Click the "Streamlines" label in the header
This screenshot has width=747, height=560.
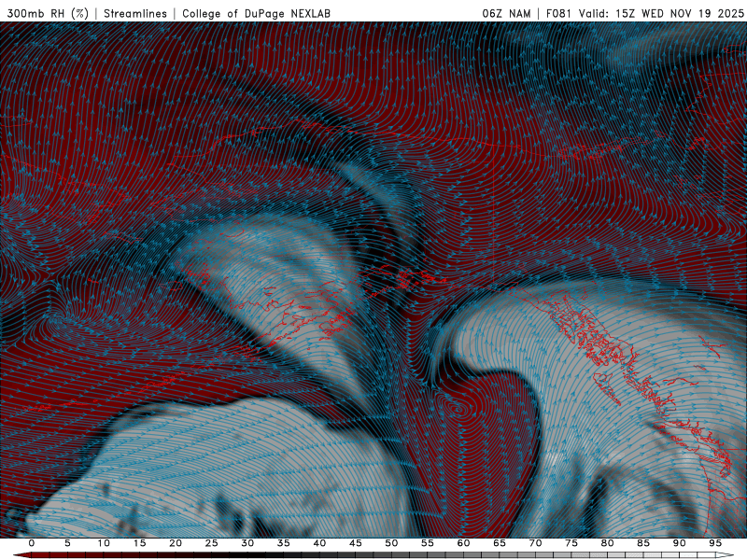point(135,13)
